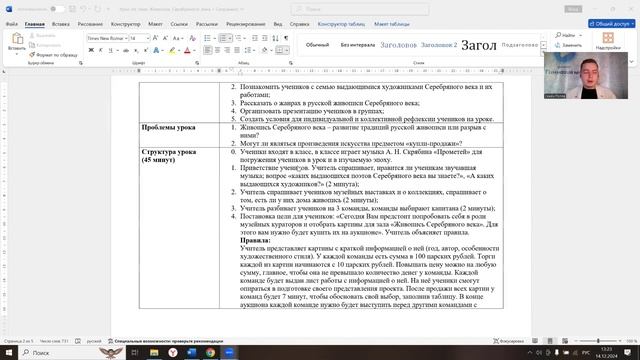This screenshot has width=640, height=360.
Task: Align text right
Action: pyautogui.click(x=227, y=50)
